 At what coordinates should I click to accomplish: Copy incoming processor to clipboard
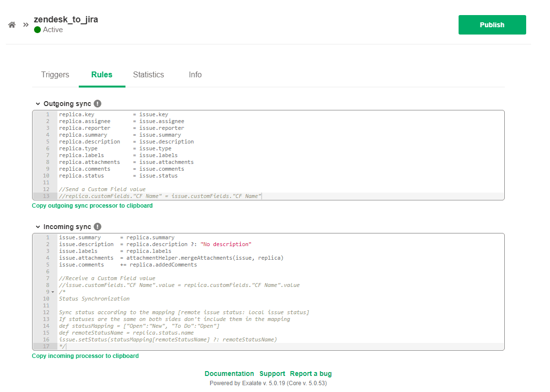[85, 356]
